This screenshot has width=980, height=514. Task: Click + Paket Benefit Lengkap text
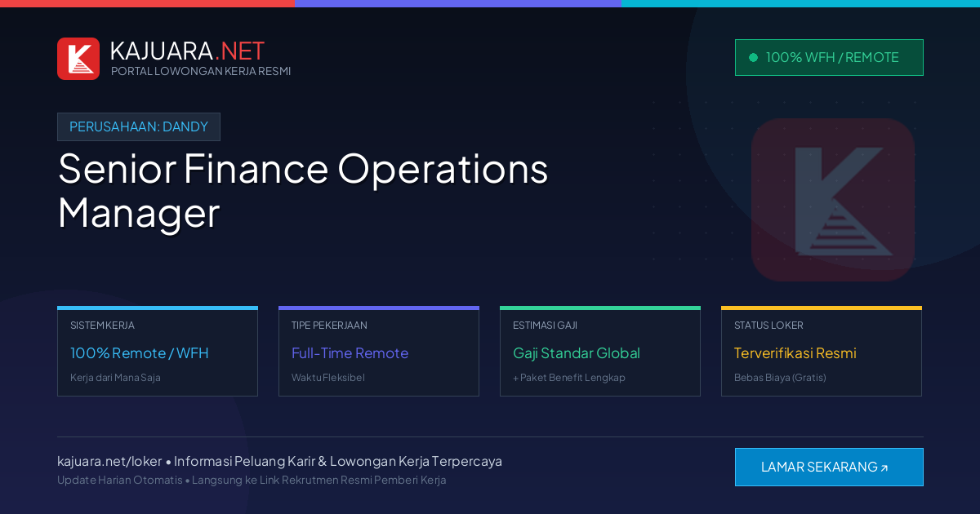point(569,378)
